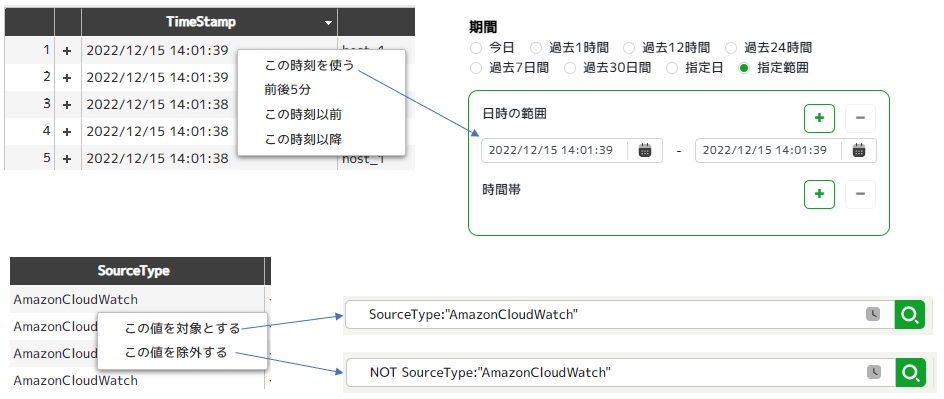Click into the range start date field
The image size is (944, 399).
point(553,150)
